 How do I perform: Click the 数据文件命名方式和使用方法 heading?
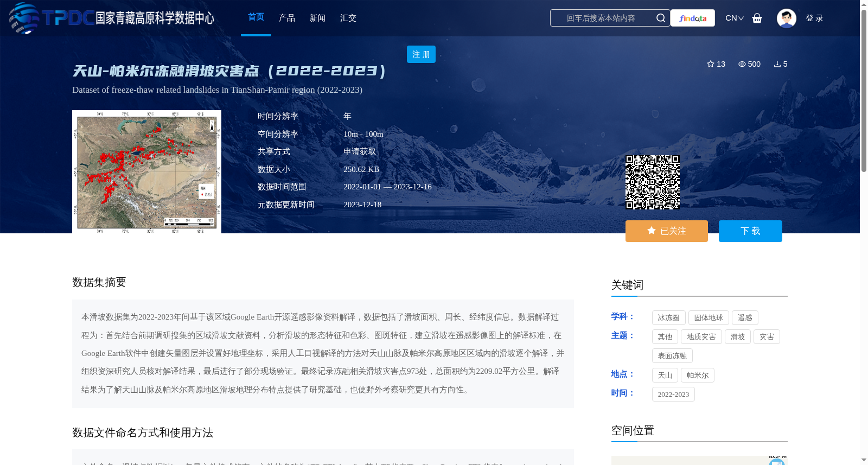[x=143, y=432]
